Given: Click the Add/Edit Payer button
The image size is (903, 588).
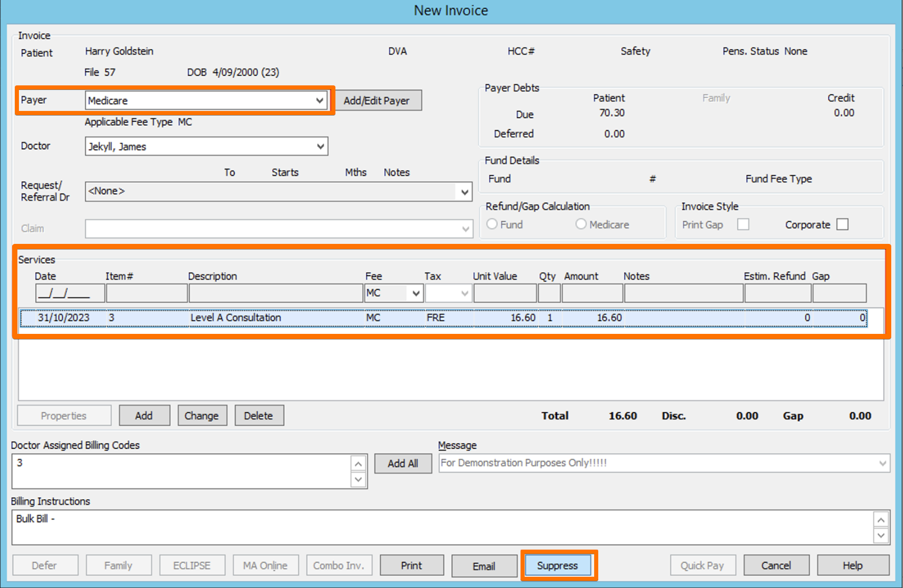Looking at the screenshot, I should 377,100.
